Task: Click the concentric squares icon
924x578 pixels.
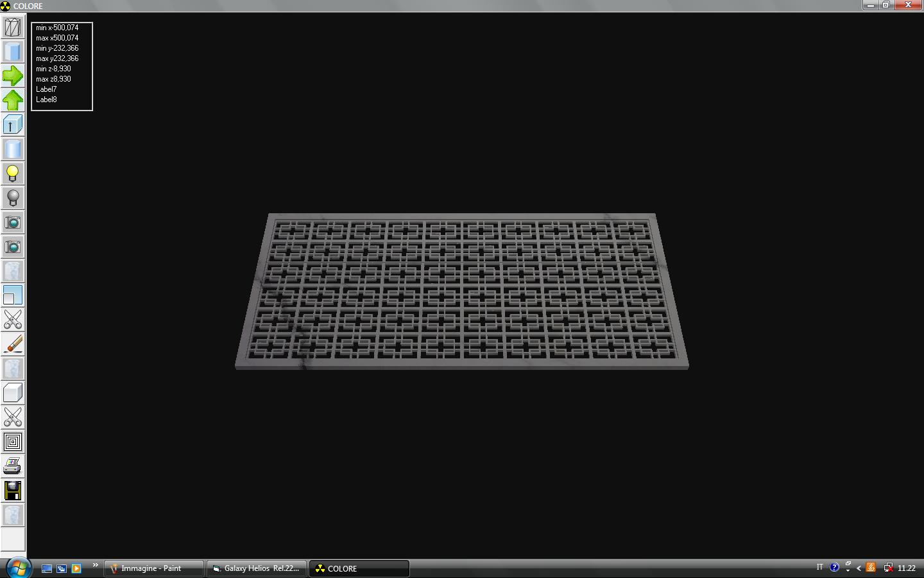Action: [13, 442]
